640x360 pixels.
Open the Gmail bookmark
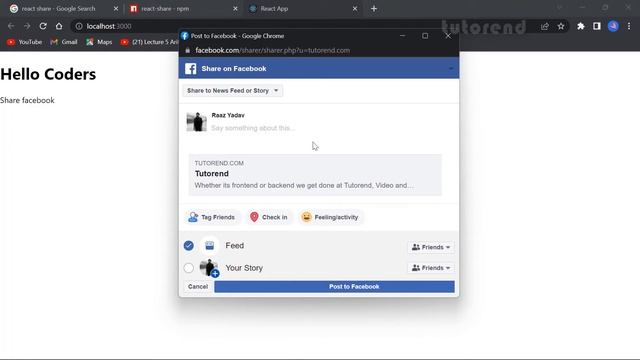[64, 42]
